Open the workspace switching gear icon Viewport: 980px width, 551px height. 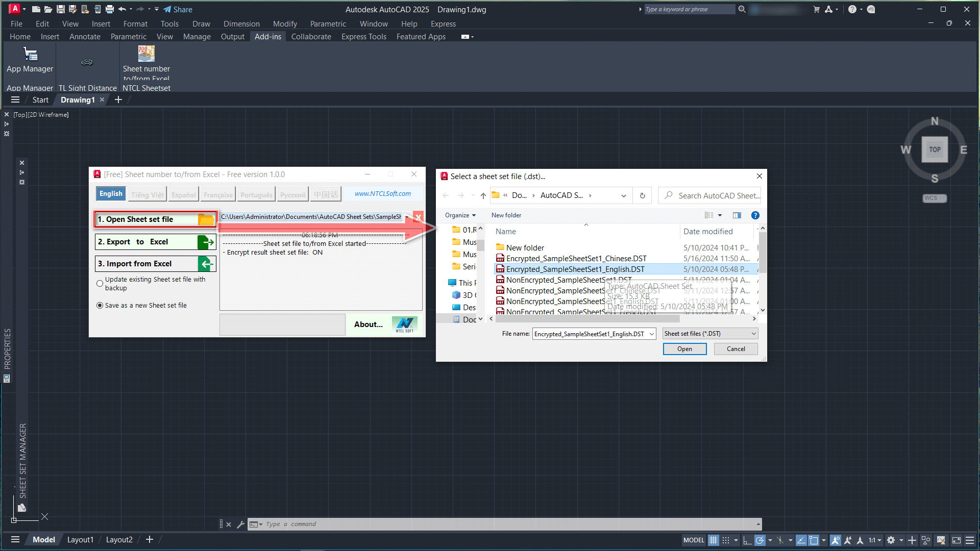click(x=891, y=540)
